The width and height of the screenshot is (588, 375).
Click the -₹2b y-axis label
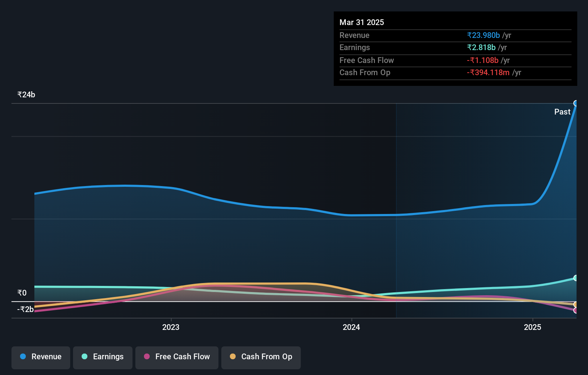click(25, 309)
